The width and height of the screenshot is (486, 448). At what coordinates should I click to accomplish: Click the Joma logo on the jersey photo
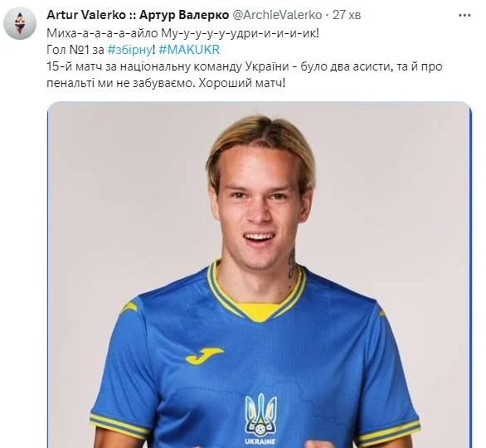point(205,356)
